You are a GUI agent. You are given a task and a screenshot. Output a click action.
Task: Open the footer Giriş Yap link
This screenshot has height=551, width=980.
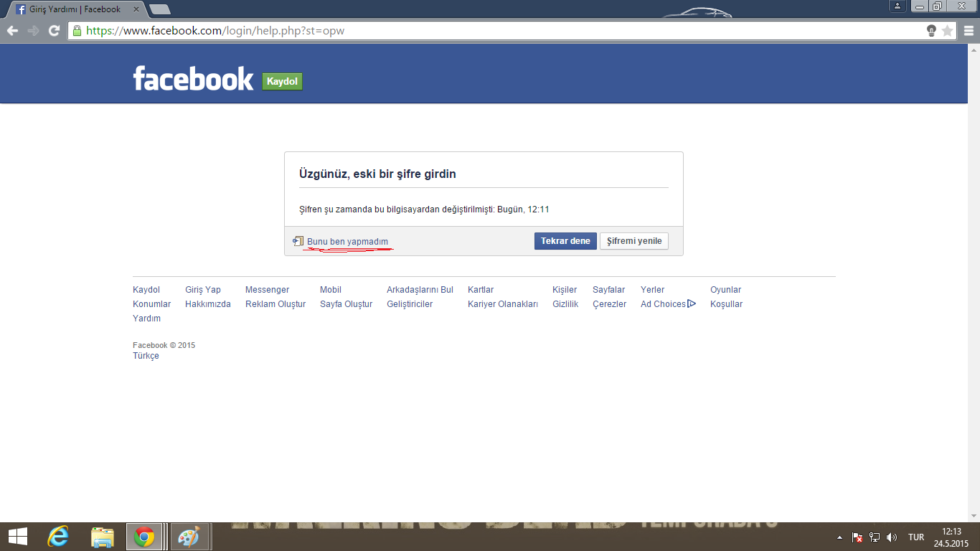tap(203, 290)
